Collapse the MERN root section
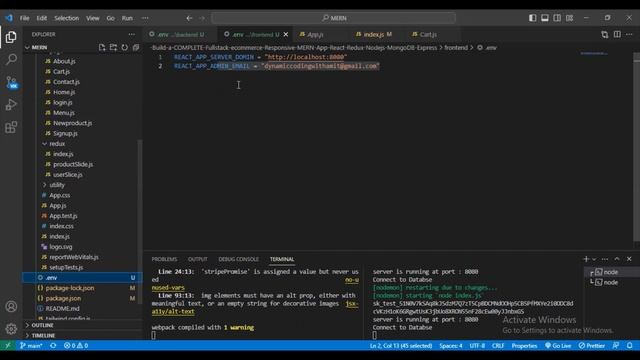The height and width of the screenshot is (360, 640). pos(39,47)
